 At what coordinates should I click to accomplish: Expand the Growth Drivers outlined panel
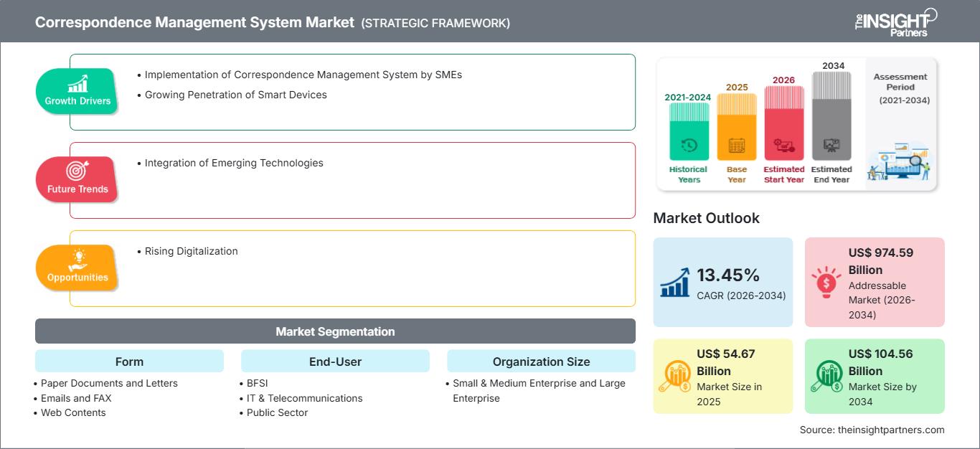click(352, 92)
